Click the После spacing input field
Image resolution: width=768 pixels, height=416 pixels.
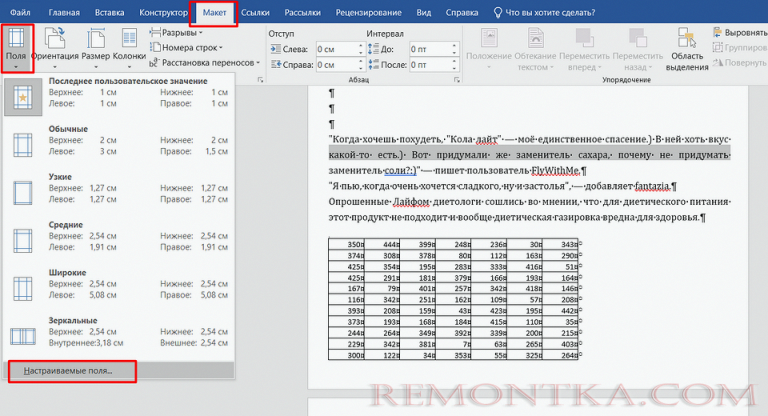pyautogui.click(x=430, y=64)
